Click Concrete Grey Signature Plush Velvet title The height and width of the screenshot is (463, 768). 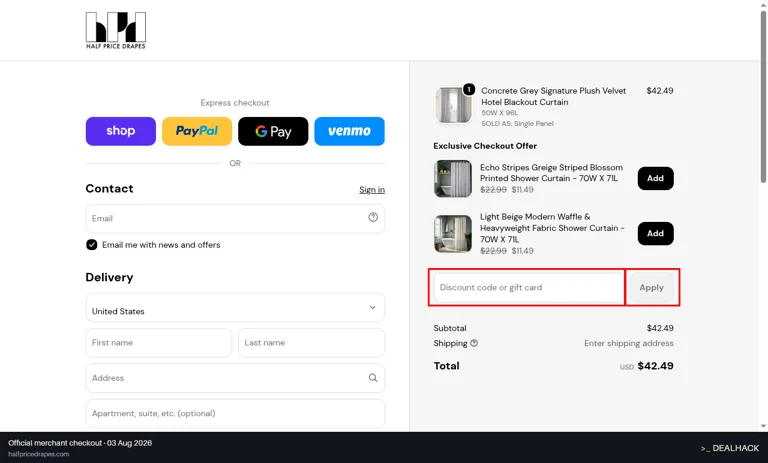click(x=553, y=96)
